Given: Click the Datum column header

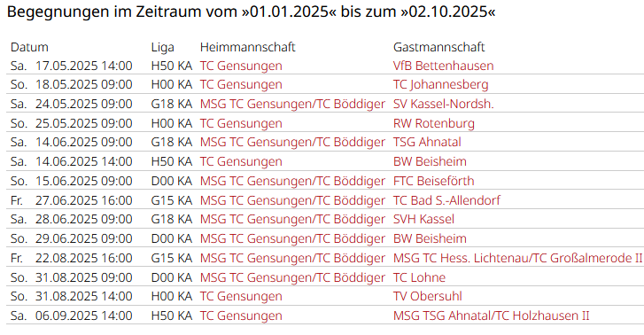Looking at the screenshot, I should [x=29, y=47].
